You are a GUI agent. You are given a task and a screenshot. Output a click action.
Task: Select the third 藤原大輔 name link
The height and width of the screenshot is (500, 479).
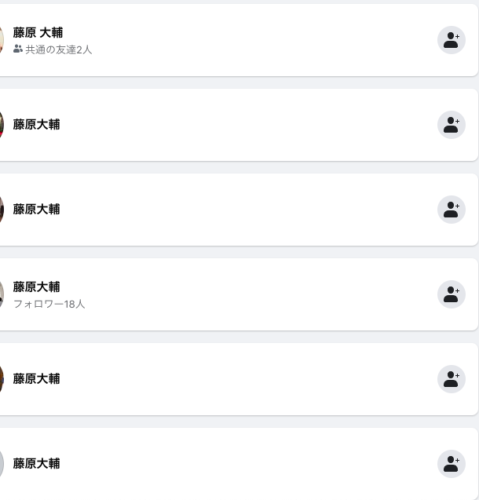36,209
